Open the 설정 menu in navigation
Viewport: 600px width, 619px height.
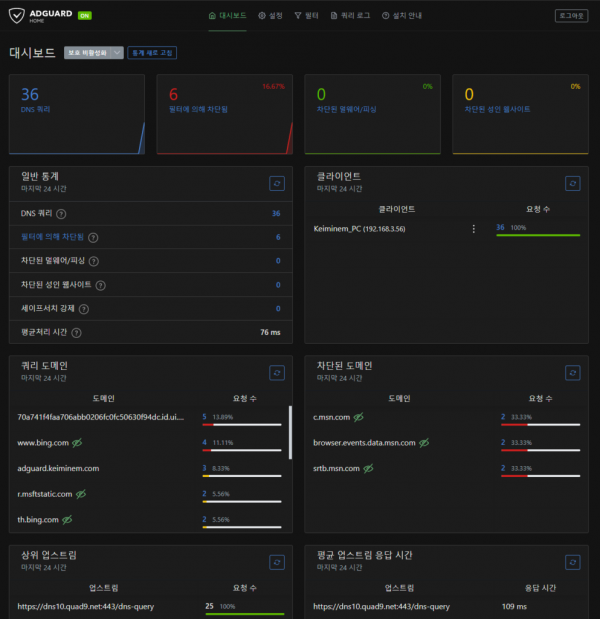(270, 16)
